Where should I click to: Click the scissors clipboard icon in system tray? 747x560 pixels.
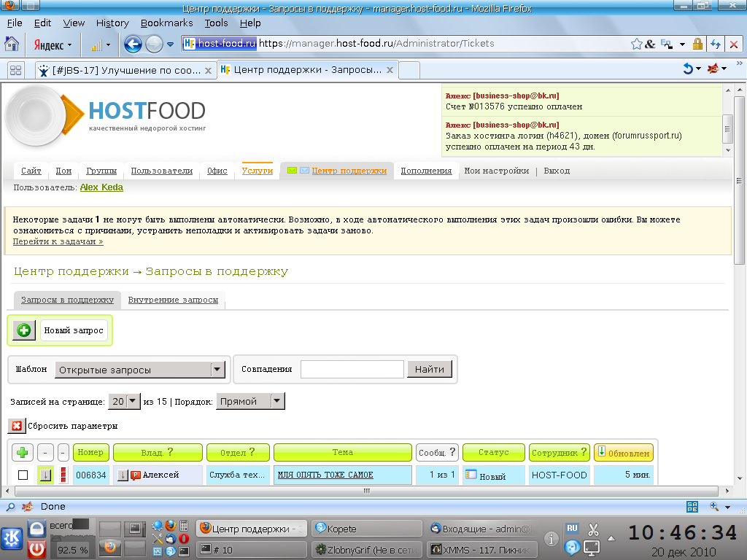(x=593, y=529)
